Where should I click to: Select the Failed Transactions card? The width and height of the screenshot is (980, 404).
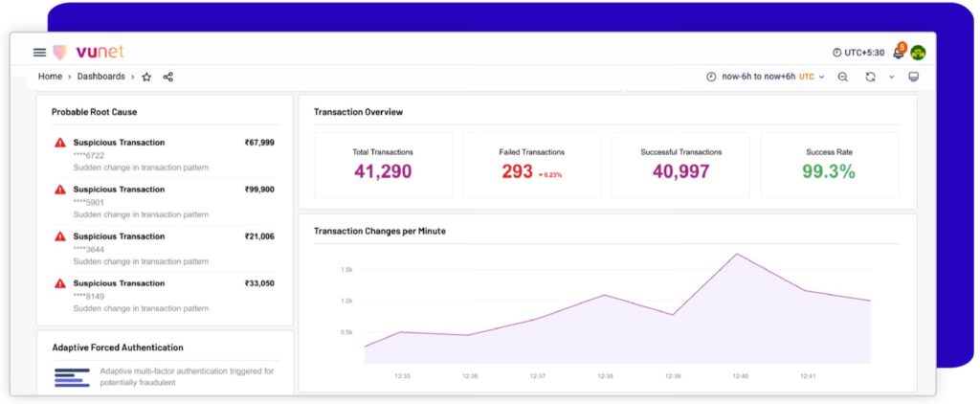[531, 165]
